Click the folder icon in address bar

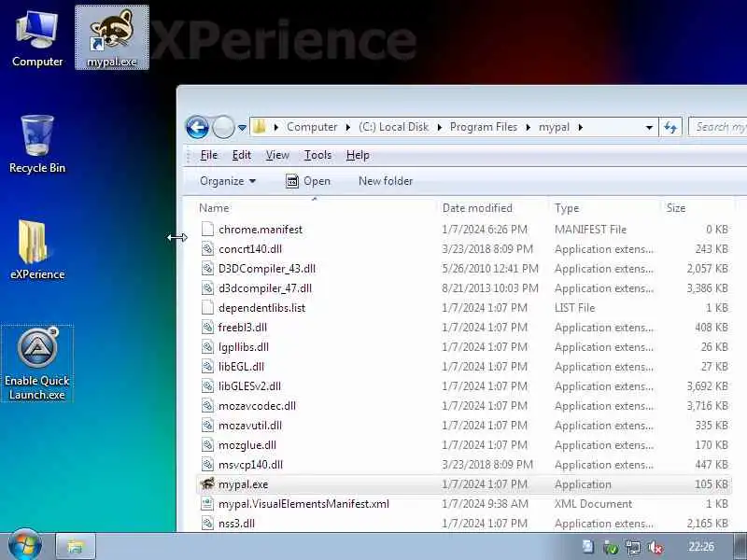pos(260,127)
